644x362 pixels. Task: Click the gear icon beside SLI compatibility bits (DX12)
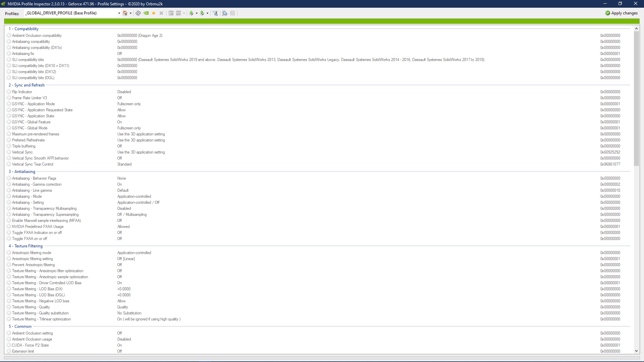pos(9,72)
